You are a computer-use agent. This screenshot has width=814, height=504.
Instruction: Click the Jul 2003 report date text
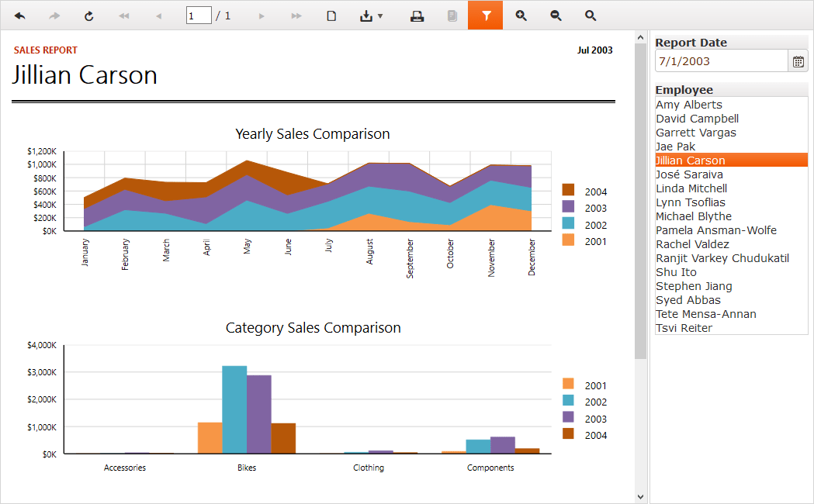point(595,50)
